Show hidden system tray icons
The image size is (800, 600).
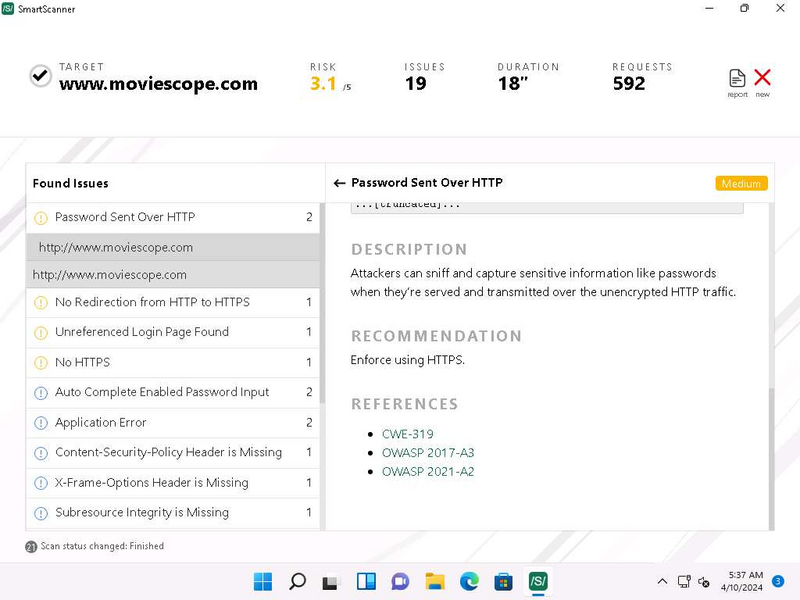point(662,581)
